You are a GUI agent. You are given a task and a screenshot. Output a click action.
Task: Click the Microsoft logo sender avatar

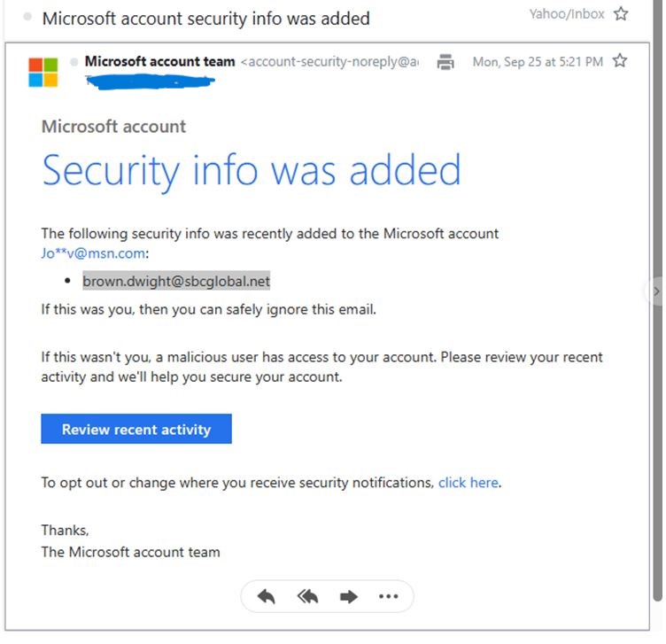coord(43,72)
